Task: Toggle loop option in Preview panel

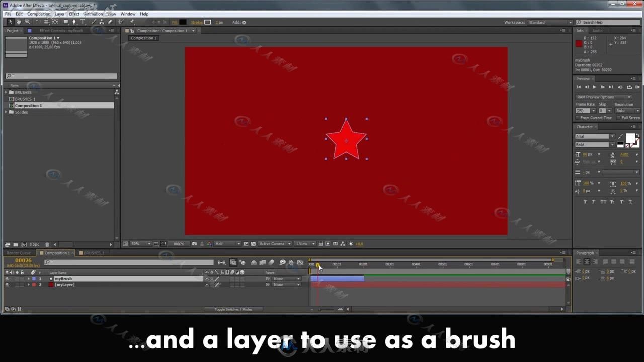Action: [x=629, y=87]
